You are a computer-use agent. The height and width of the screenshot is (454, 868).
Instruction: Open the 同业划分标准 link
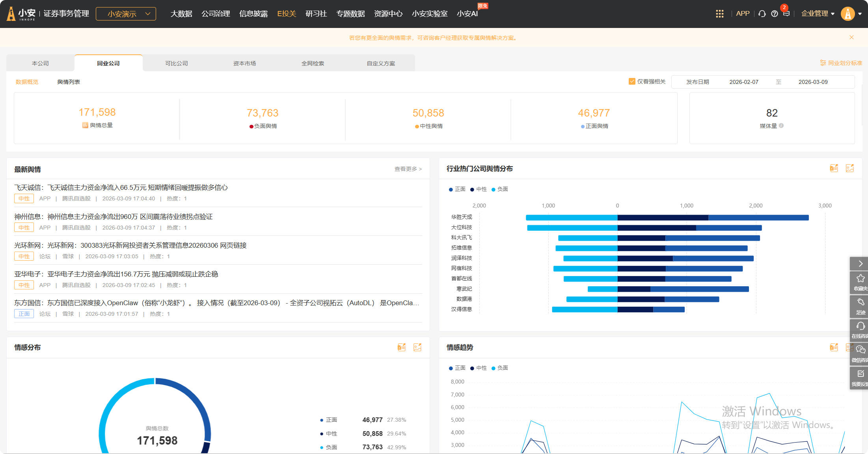(841, 63)
